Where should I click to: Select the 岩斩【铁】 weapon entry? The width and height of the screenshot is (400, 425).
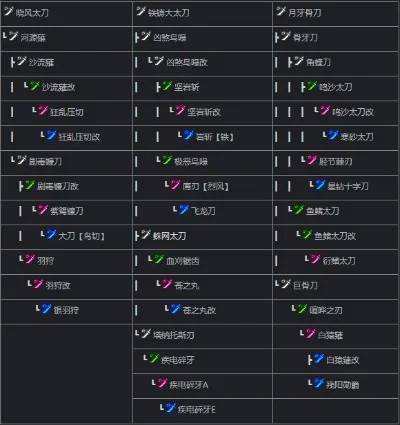coord(215,137)
